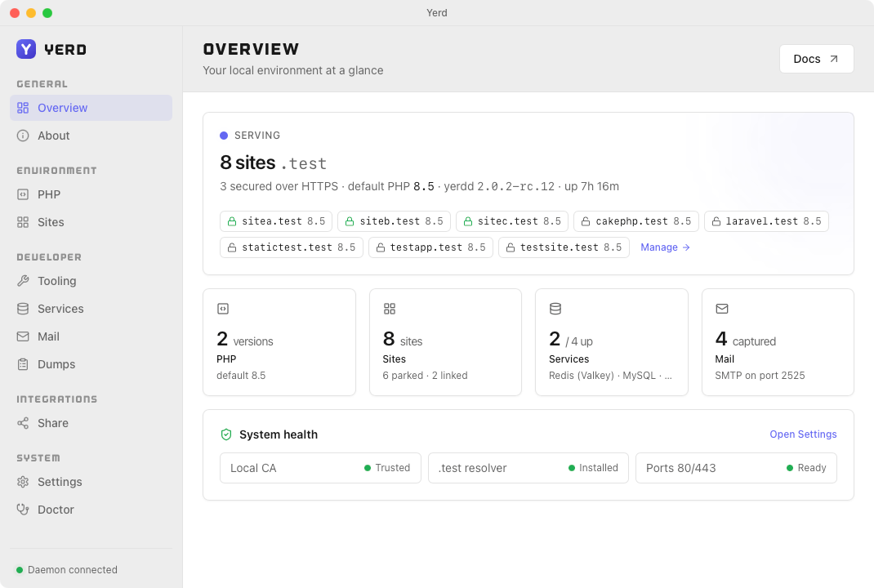Click the arrow icon in the Docs button

(834, 59)
